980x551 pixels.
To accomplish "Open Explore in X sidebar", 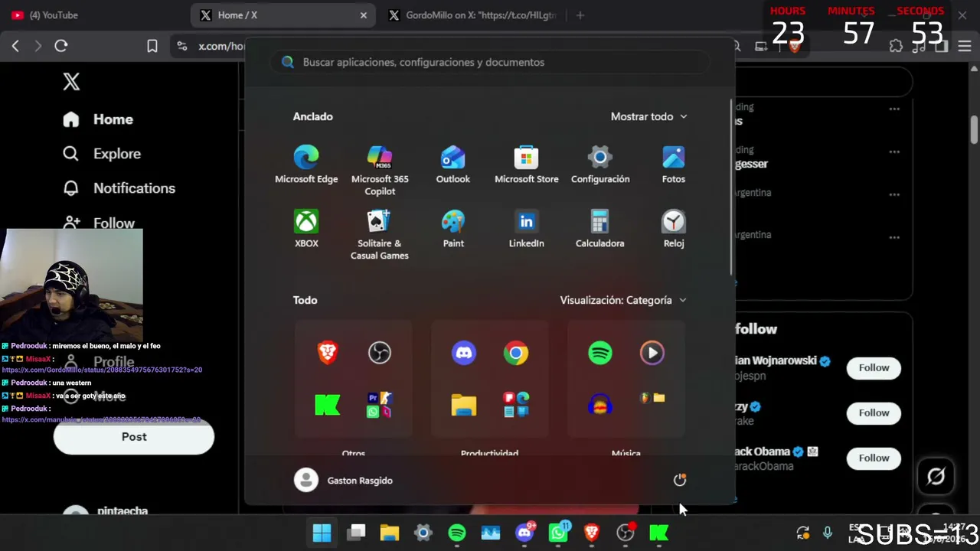I will [x=102, y=154].
